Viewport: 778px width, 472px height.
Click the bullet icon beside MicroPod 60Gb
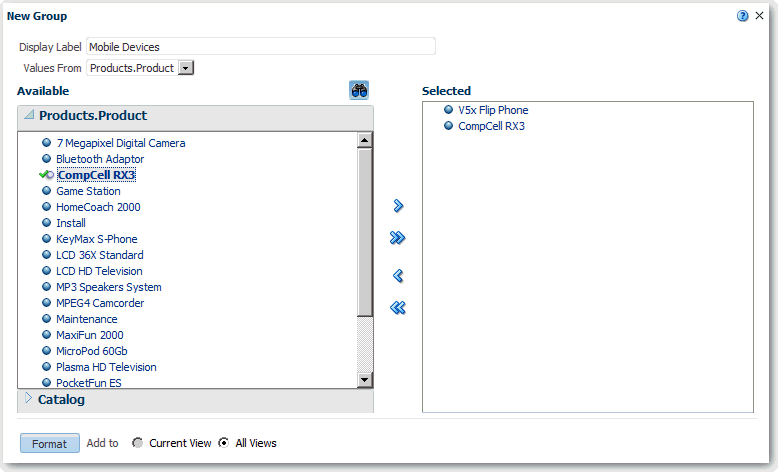(47, 350)
